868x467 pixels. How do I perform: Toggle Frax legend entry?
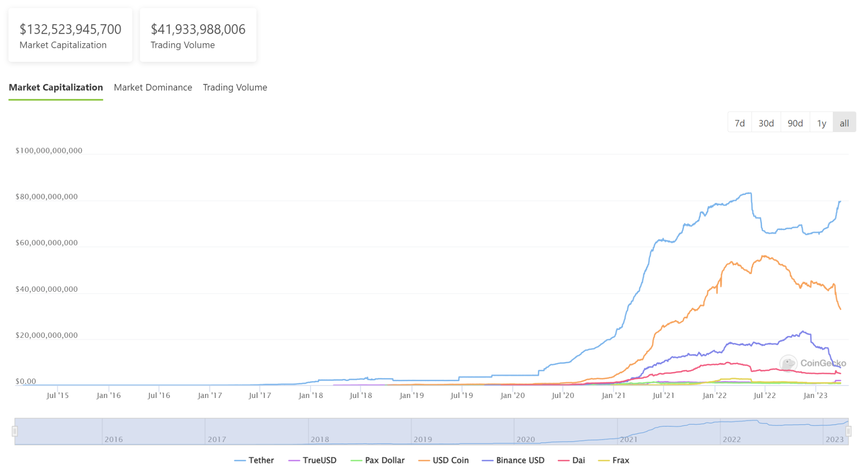(620, 460)
